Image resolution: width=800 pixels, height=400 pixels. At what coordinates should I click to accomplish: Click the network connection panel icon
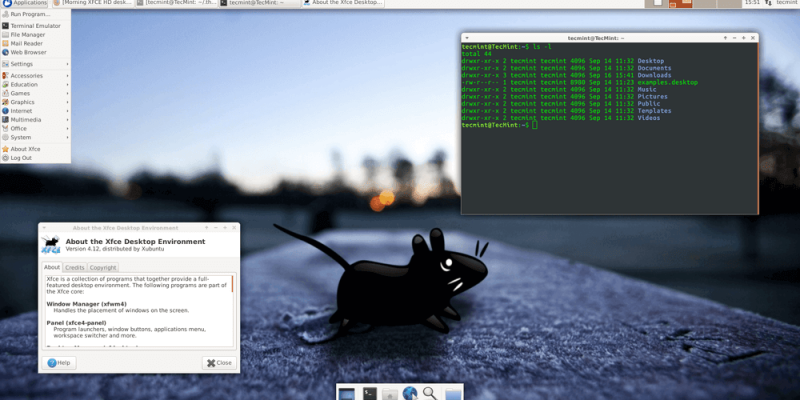click(x=767, y=3)
